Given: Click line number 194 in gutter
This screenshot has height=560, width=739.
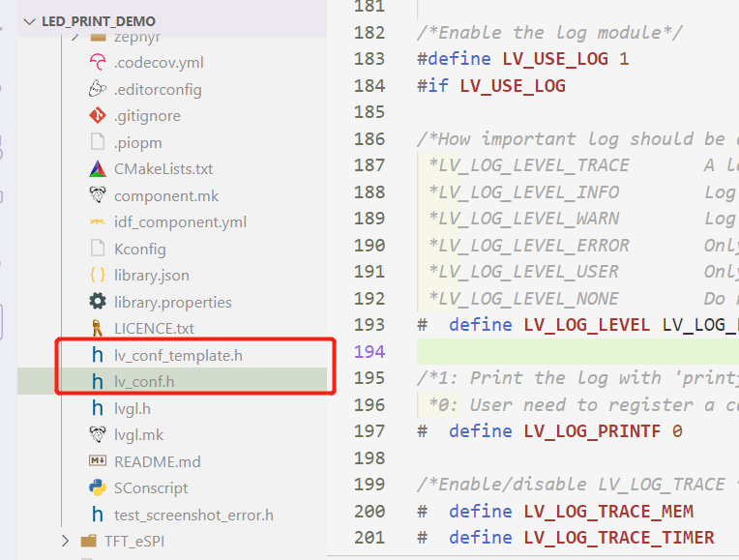Looking at the screenshot, I should click(x=369, y=352).
